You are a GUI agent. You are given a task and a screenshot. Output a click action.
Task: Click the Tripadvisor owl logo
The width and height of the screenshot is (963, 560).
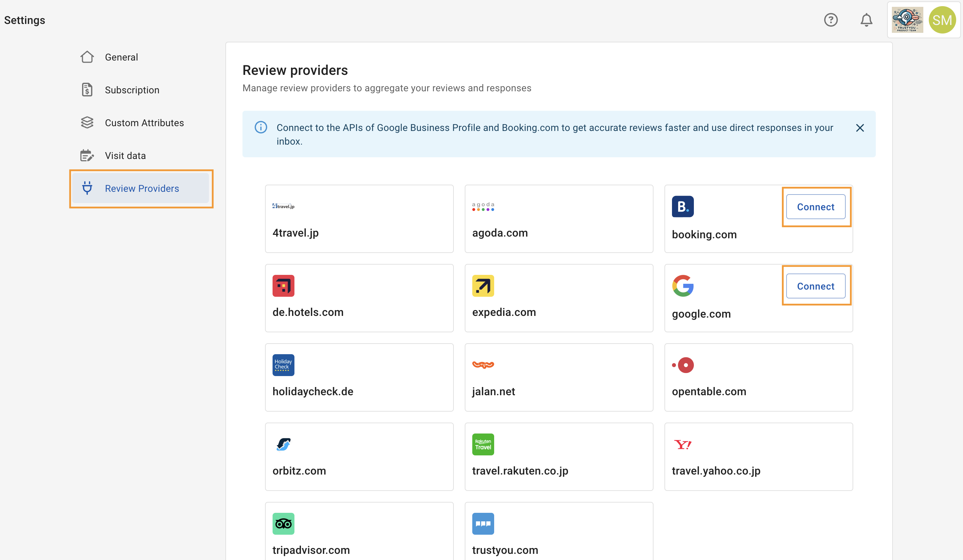(x=283, y=524)
